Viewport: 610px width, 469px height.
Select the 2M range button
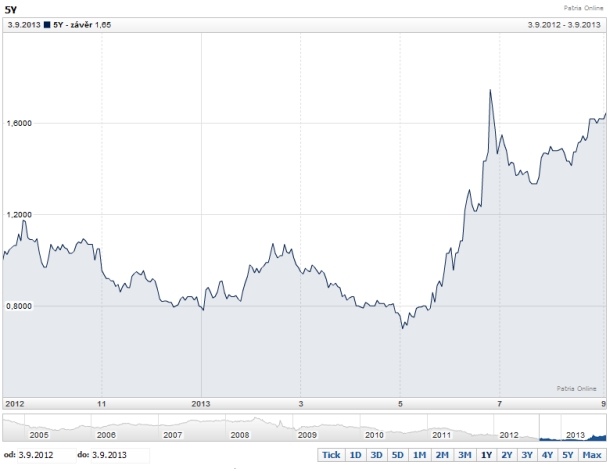pyautogui.click(x=441, y=455)
